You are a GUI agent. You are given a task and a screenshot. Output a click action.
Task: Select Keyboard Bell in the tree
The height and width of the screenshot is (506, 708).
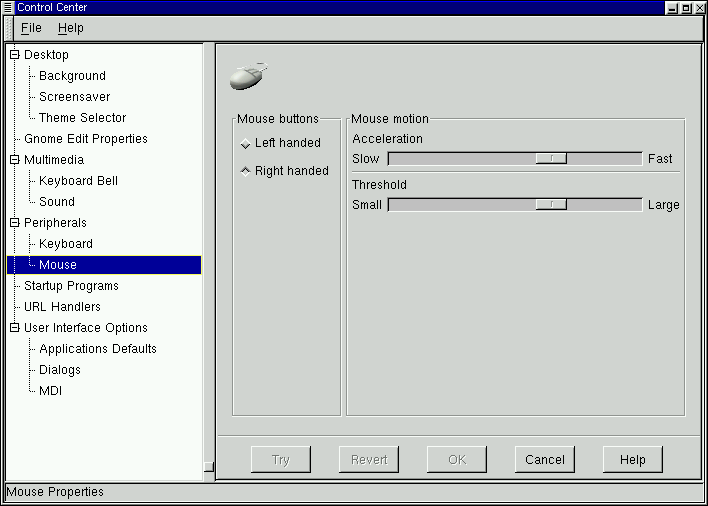(79, 181)
